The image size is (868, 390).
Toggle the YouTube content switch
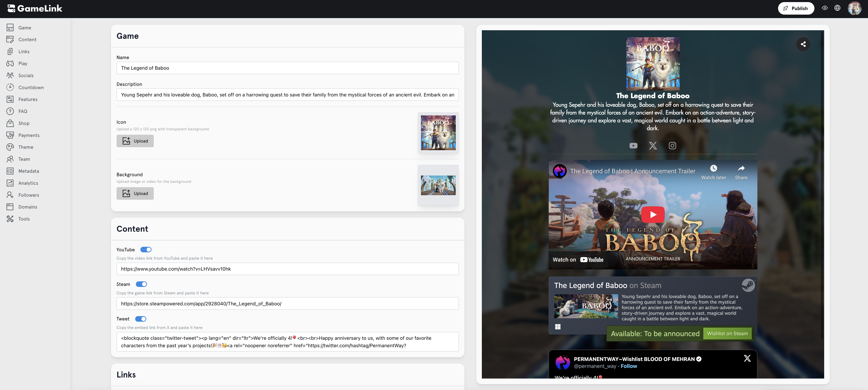pos(146,250)
